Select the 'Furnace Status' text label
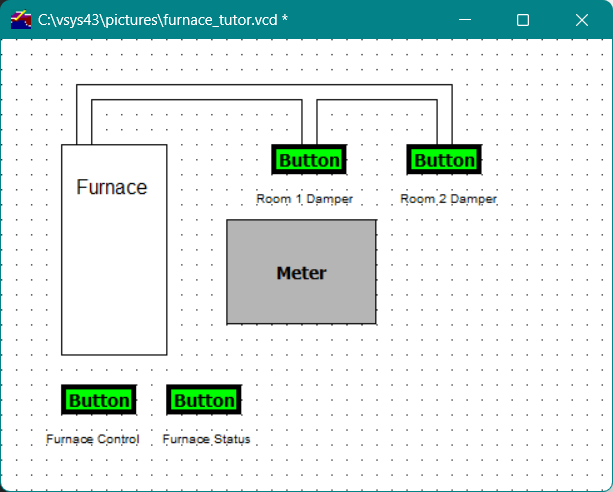 tap(206, 439)
